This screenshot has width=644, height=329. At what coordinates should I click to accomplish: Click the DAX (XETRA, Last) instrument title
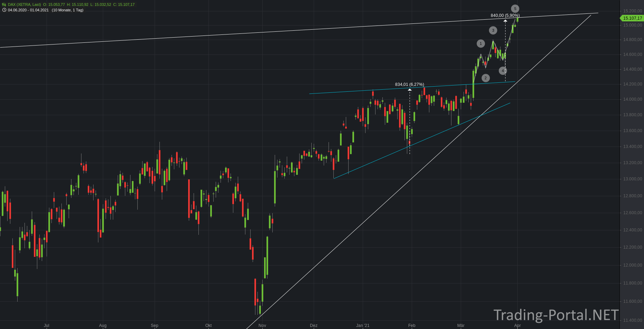pos(24,4)
